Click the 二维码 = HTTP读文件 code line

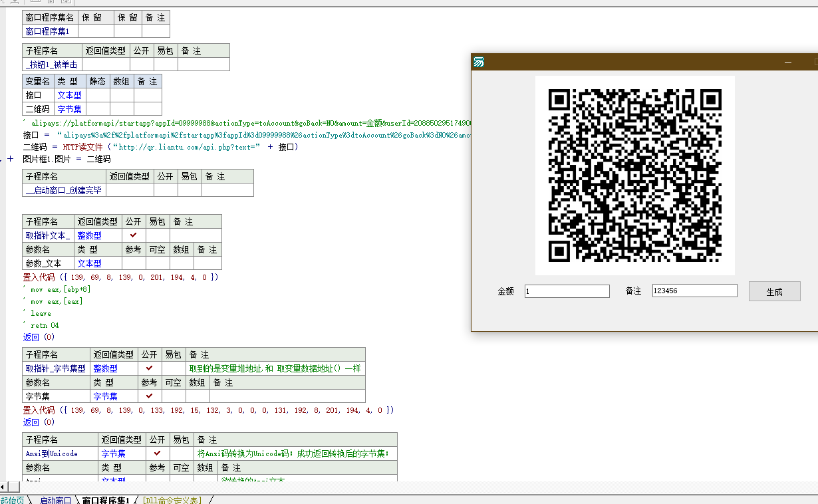click(x=161, y=147)
